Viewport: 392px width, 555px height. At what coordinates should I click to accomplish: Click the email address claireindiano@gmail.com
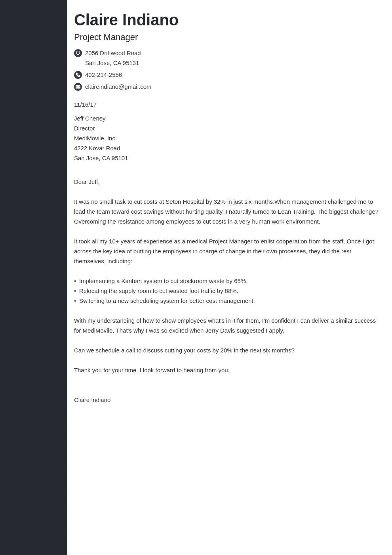point(118,87)
